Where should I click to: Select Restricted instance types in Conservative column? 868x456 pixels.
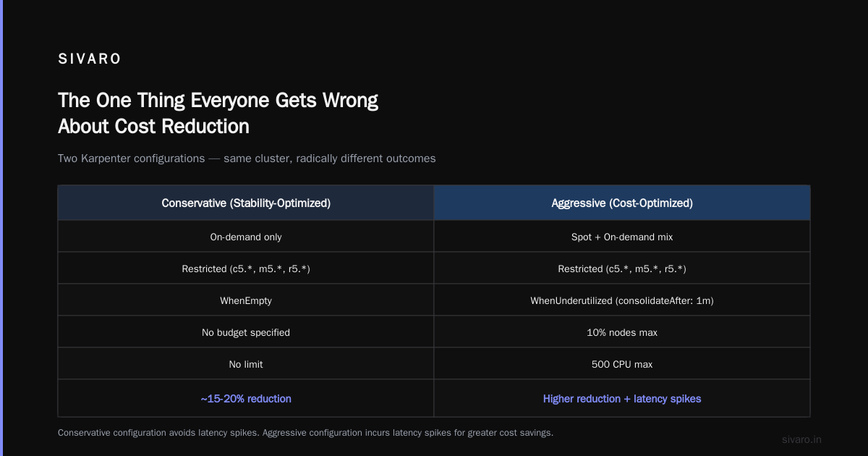click(x=246, y=269)
